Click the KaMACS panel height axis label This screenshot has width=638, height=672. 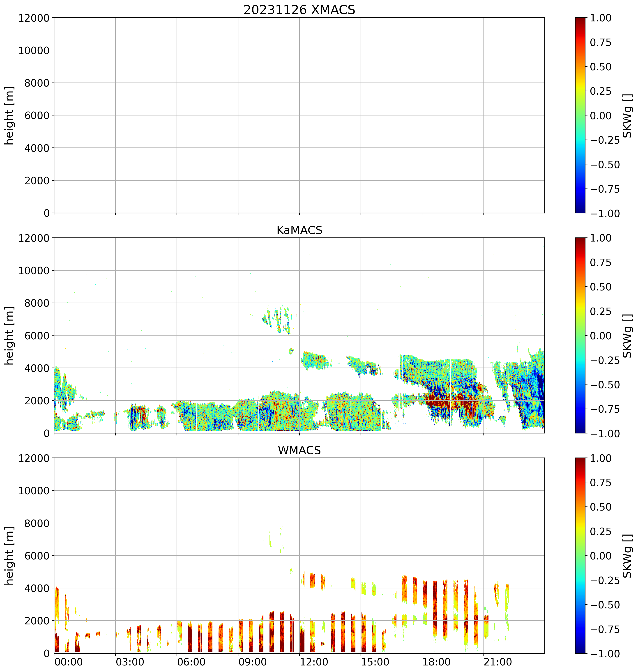(x=9, y=335)
